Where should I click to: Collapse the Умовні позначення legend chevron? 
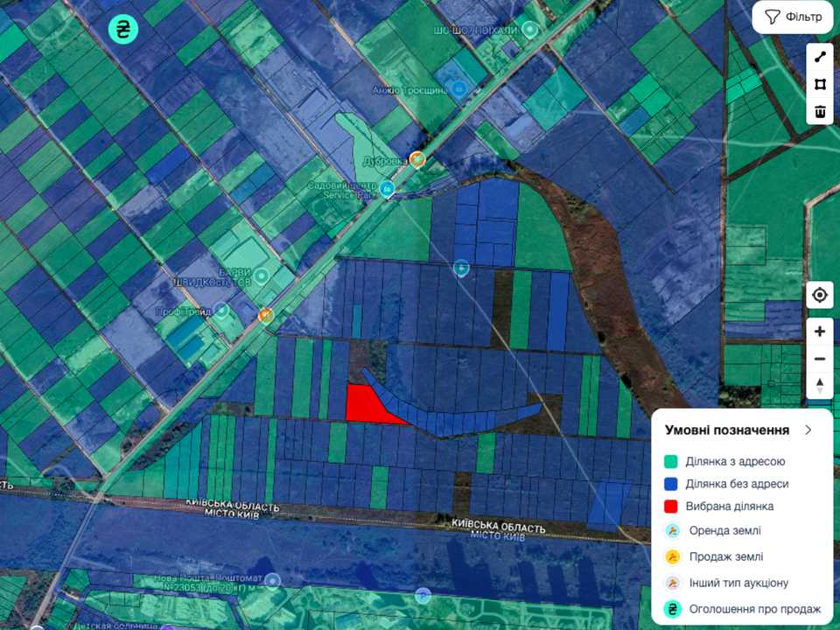pos(808,430)
